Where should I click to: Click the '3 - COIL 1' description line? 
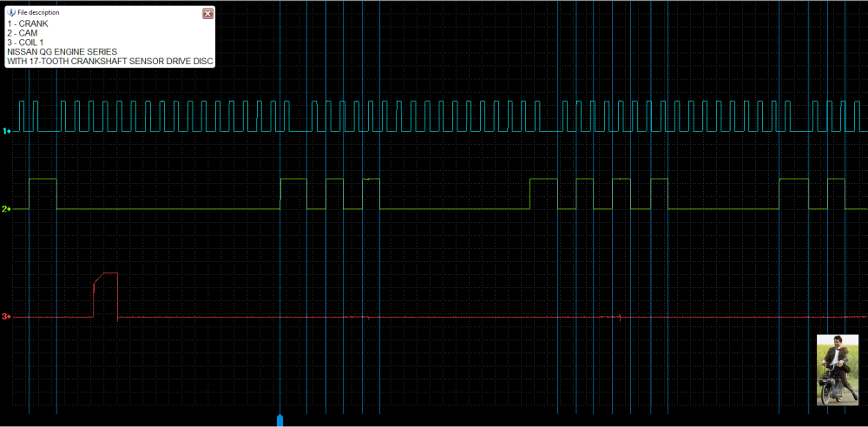28,43
